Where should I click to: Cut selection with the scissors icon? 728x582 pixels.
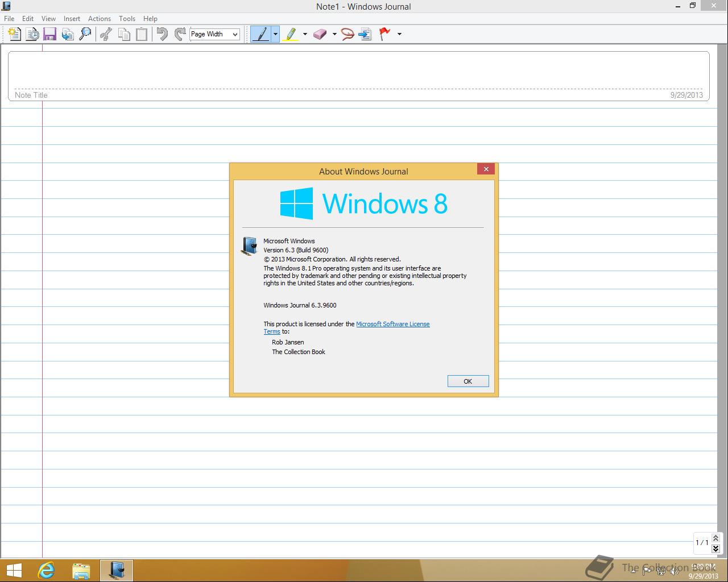pyautogui.click(x=106, y=34)
